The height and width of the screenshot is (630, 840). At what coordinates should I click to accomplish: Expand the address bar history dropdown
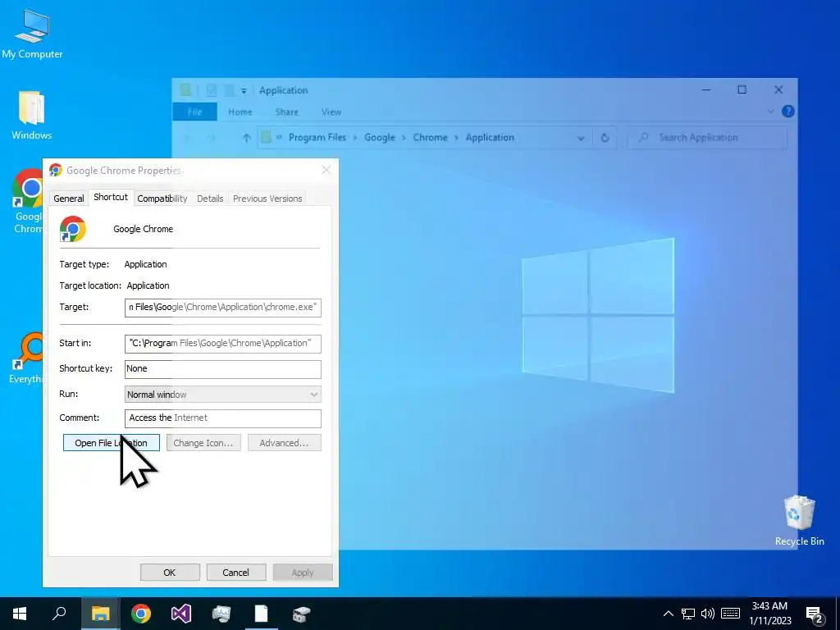[581, 138]
